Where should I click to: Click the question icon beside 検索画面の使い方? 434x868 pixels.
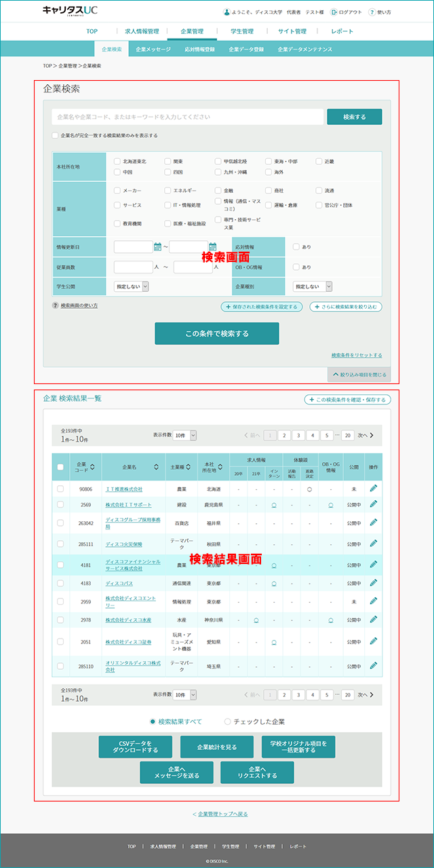click(x=56, y=306)
